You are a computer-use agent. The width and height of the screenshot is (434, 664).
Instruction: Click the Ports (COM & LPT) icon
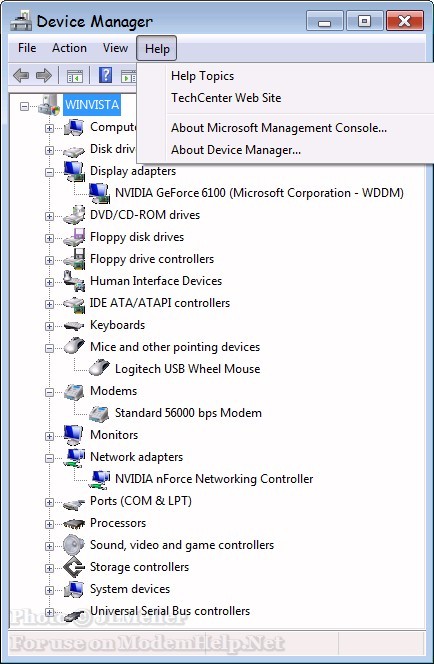[74, 503]
